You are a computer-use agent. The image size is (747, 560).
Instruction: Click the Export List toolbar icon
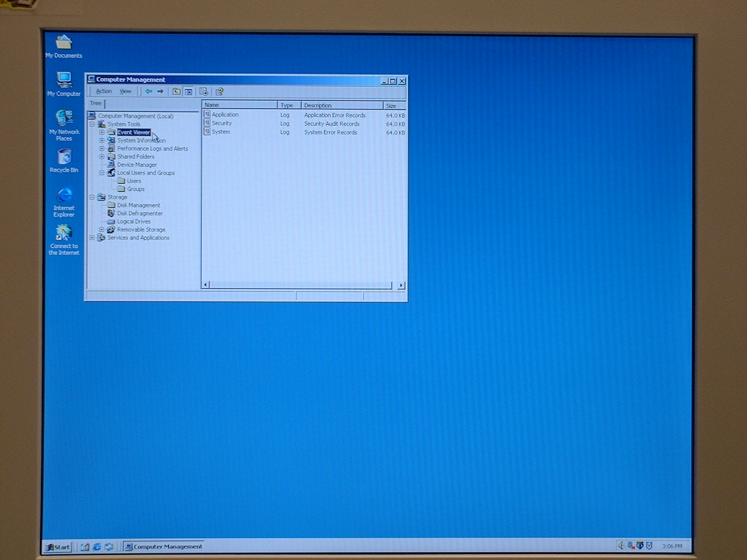pos(204,92)
